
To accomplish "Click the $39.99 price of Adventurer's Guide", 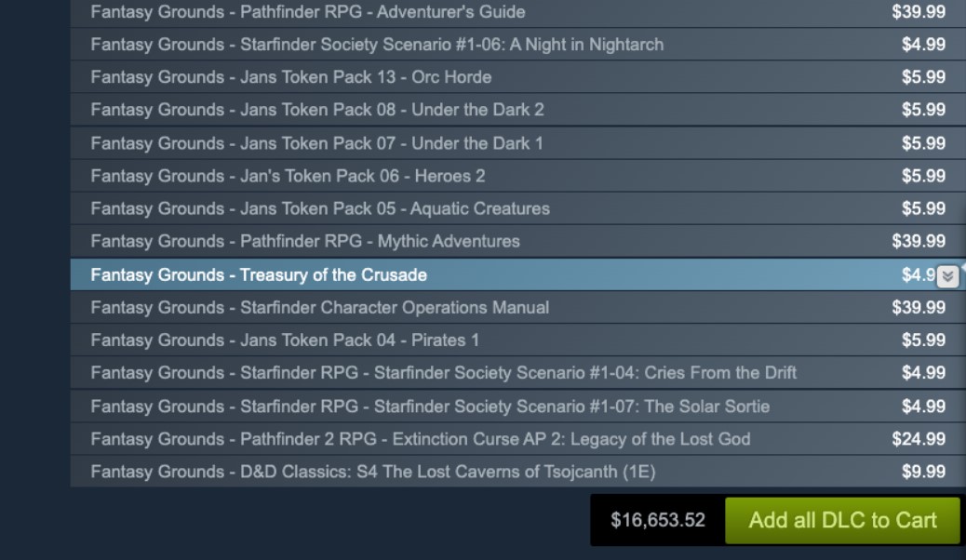I will [918, 12].
